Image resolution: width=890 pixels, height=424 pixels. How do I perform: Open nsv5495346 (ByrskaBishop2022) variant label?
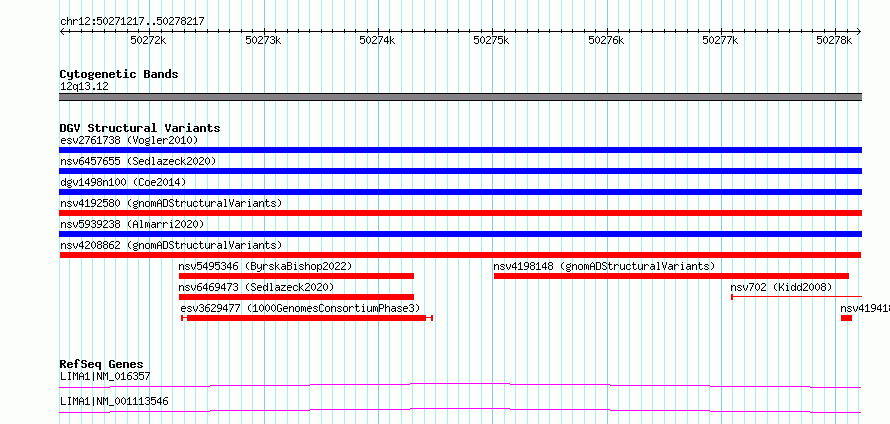265,266
